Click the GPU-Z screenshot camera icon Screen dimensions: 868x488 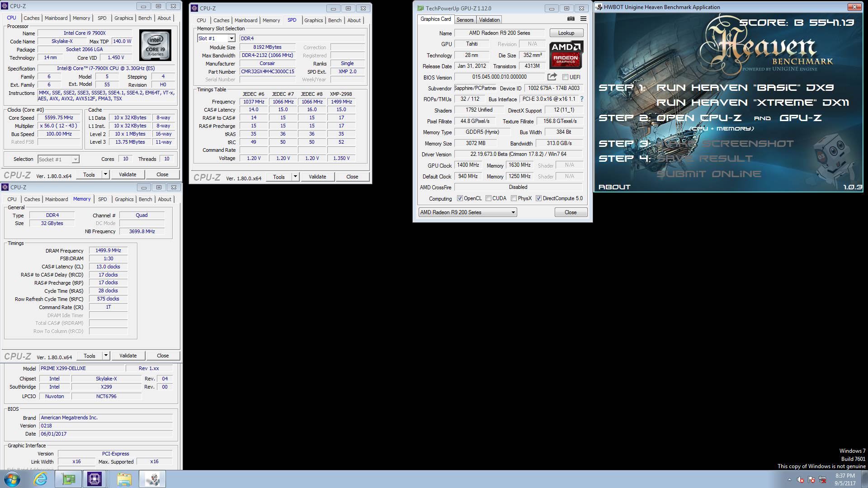[x=571, y=19]
